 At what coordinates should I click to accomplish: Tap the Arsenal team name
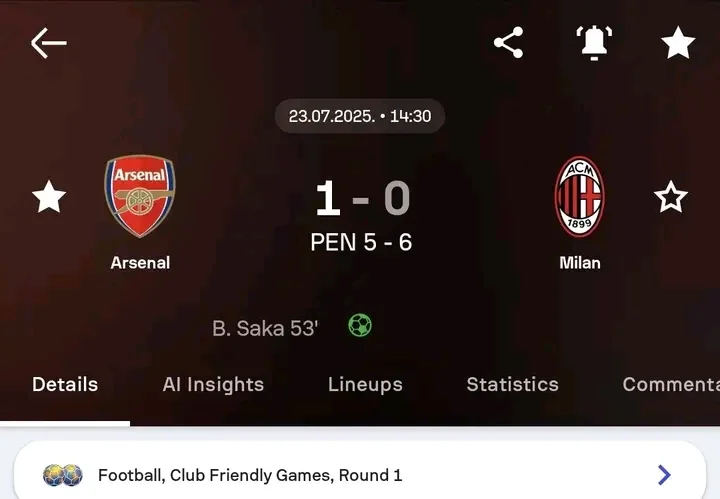[140, 263]
